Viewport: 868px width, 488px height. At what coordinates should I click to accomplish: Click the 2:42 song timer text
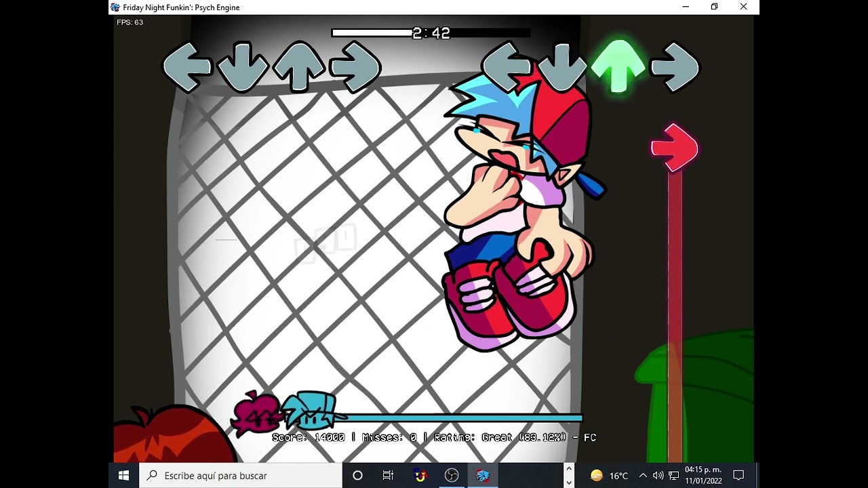click(431, 33)
